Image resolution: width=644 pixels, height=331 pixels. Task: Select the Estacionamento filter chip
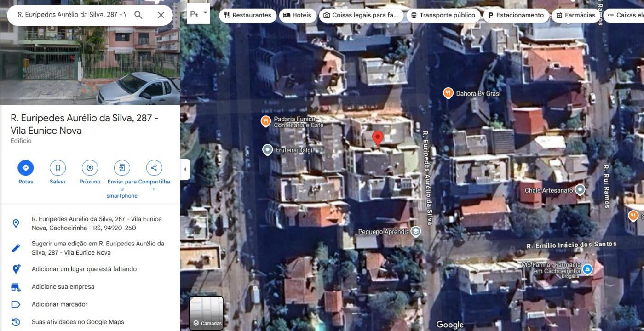click(x=516, y=15)
